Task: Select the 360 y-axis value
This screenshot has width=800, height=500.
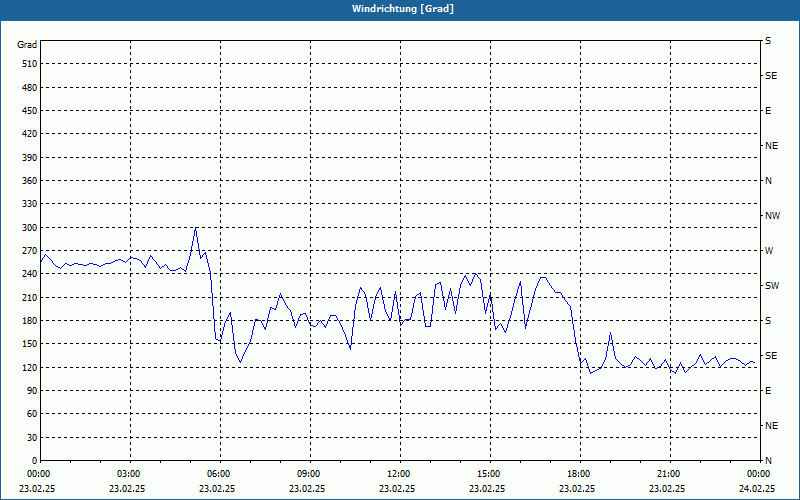Action: coord(30,181)
